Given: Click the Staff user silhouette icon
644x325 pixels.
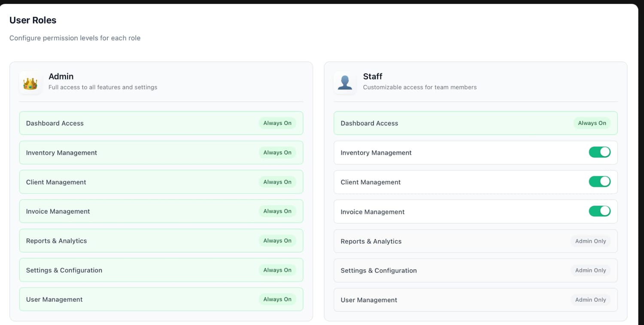Looking at the screenshot, I should pos(345,83).
